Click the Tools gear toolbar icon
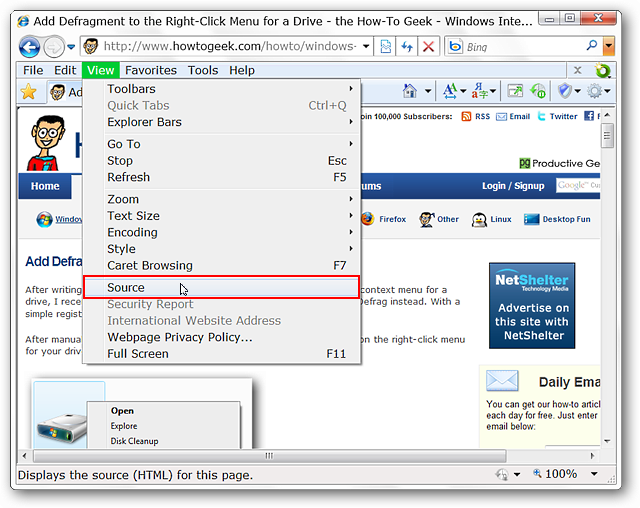 click(594, 91)
